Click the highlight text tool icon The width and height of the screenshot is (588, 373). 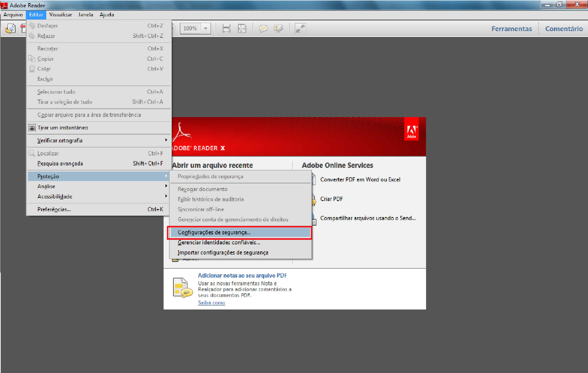point(279,29)
